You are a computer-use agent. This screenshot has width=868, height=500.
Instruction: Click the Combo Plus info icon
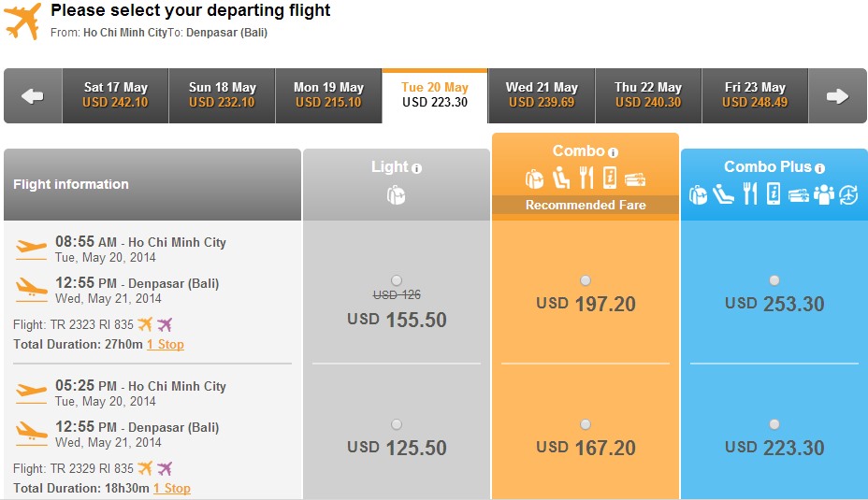point(820,168)
